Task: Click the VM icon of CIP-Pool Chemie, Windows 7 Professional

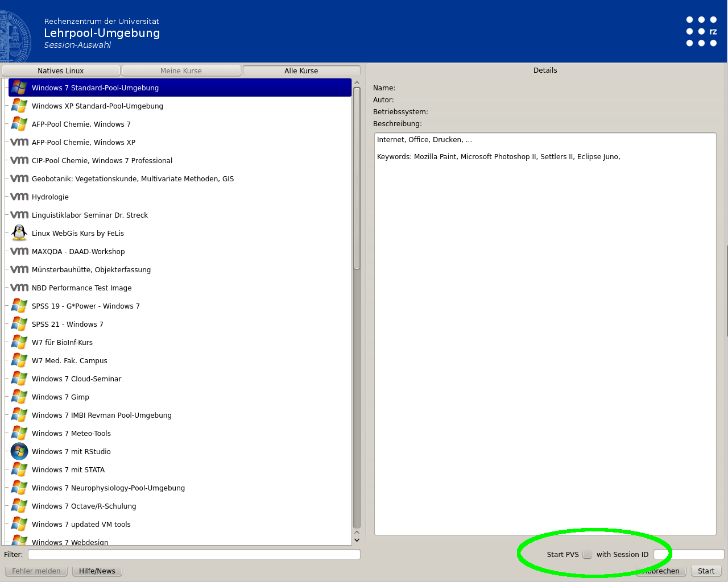Action: coord(19,160)
